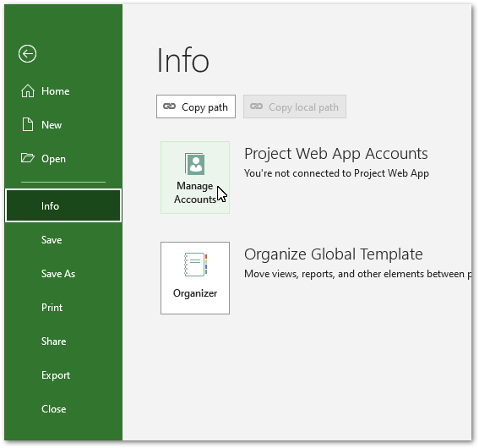Open the Home page in backstage menu
The height and width of the screenshot is (448, 479).
pos(63,91)
